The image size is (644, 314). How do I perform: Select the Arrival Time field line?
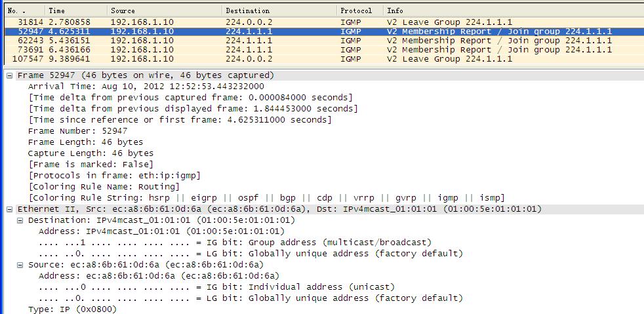[146, 87]
